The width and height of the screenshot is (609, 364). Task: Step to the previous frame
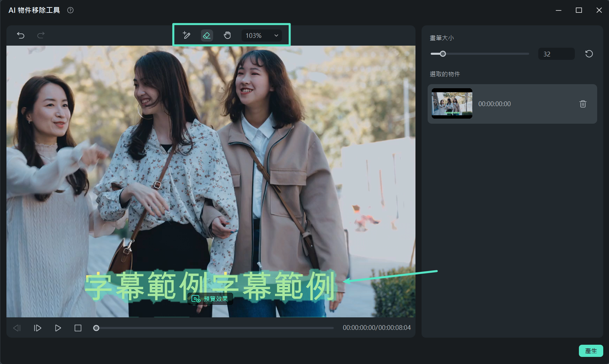(x=17, y=328)
